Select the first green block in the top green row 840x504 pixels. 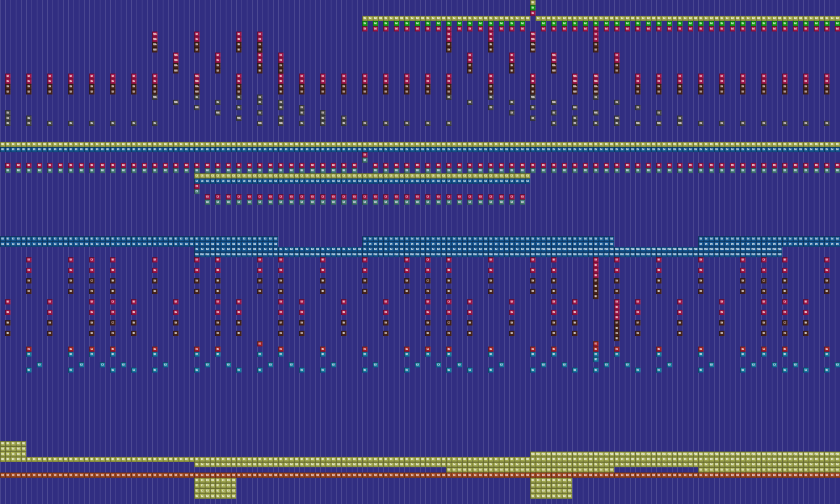pyautogui.click(x=365, y=24)
